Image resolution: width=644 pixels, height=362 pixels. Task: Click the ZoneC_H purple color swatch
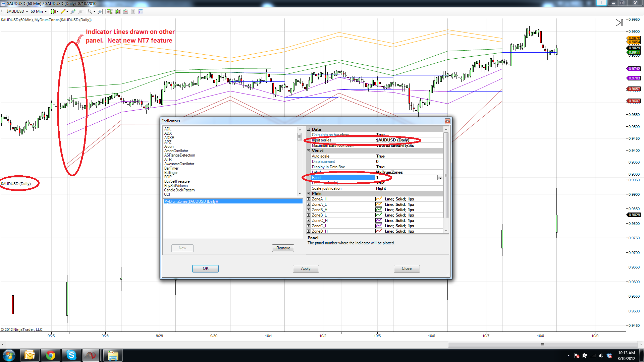379,220
